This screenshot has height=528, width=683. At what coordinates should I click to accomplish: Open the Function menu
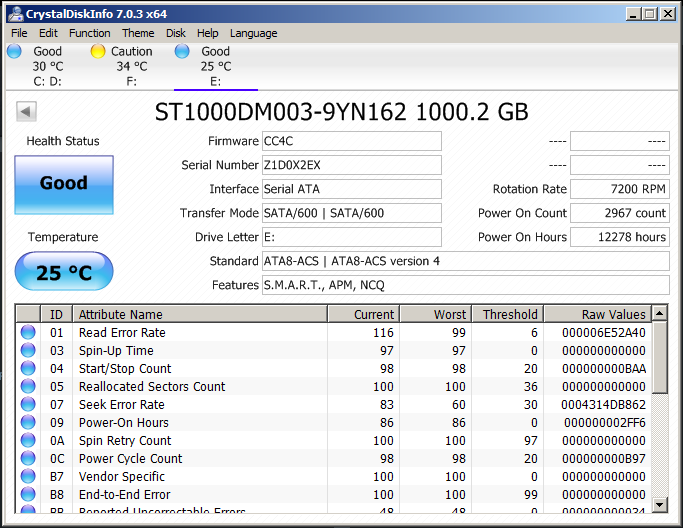coord(89,33)
